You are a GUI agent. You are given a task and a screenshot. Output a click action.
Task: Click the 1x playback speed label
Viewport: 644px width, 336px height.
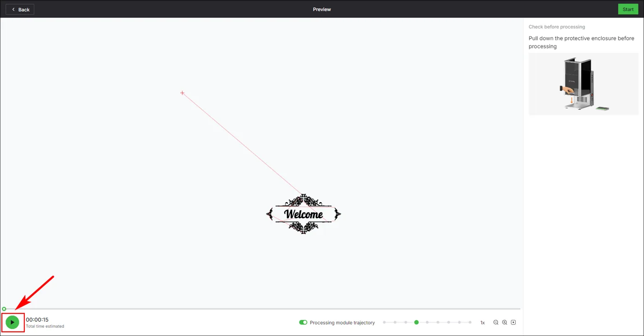click(x=483, y=323)
